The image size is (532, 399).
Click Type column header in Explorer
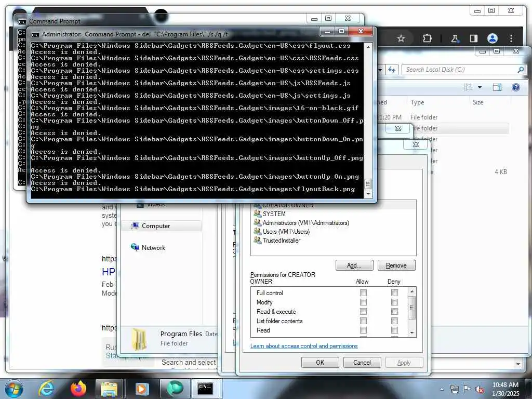point(417,102)
